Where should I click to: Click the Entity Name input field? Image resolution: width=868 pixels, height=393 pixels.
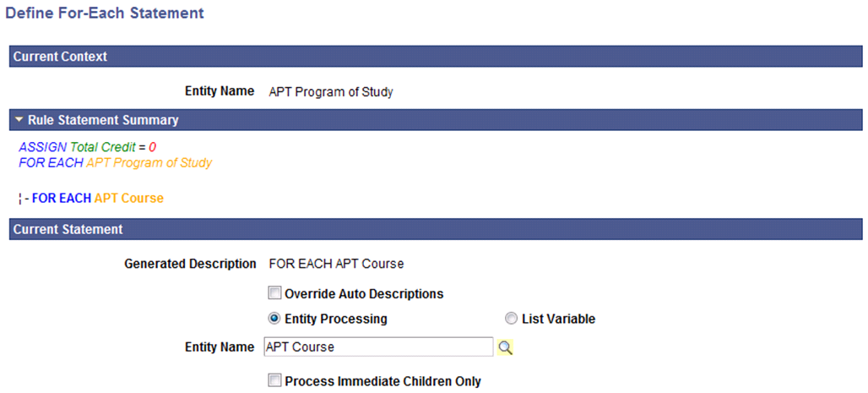click(x=378, y=347)
